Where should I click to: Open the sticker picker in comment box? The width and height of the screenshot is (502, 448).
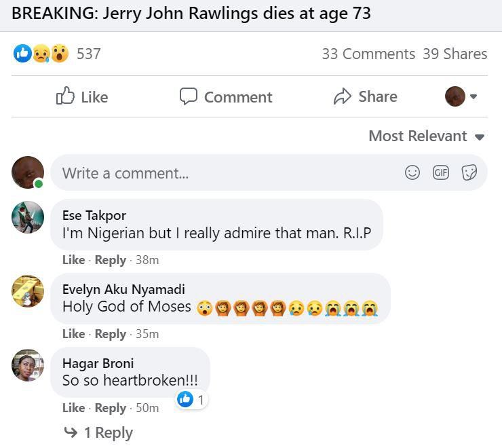tap(469, 172)
